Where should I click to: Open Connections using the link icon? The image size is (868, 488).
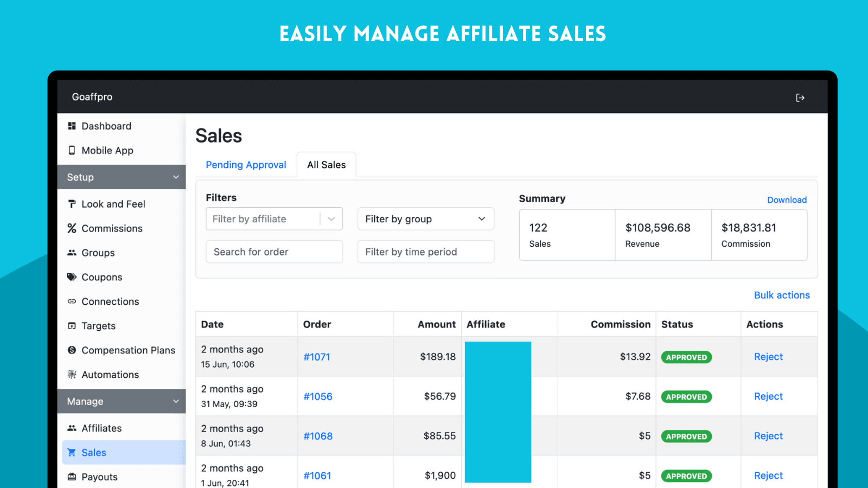(72, 301)
